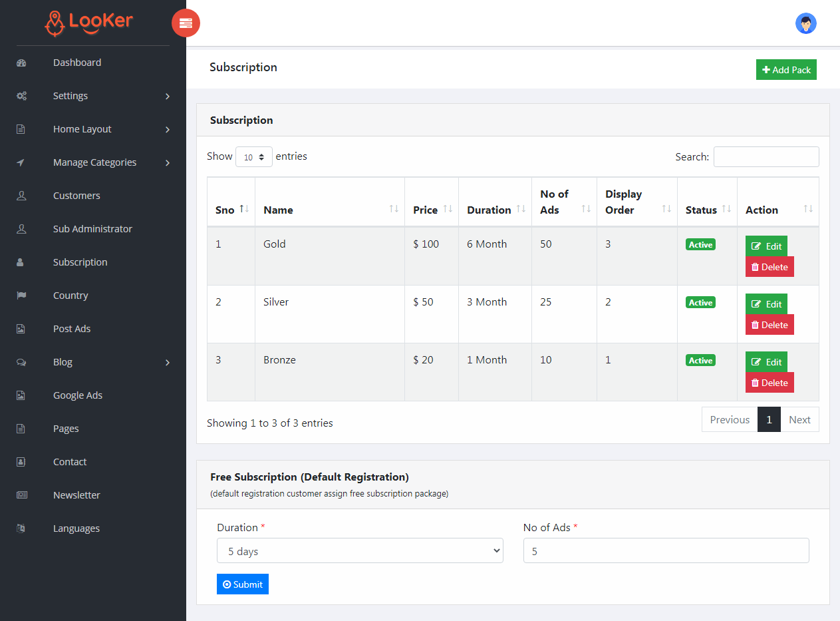Viewport: 840px width, 621px height.
Task: Sort table by No of Ads arrows
Action: [586, 209]
